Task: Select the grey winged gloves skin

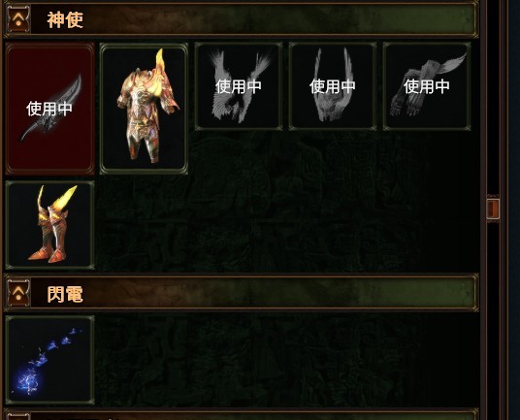Action: click(x=427, y=86)
